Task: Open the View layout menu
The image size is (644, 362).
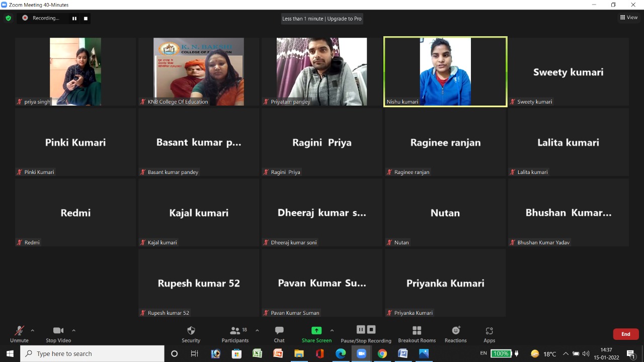Action: point(629,18)
